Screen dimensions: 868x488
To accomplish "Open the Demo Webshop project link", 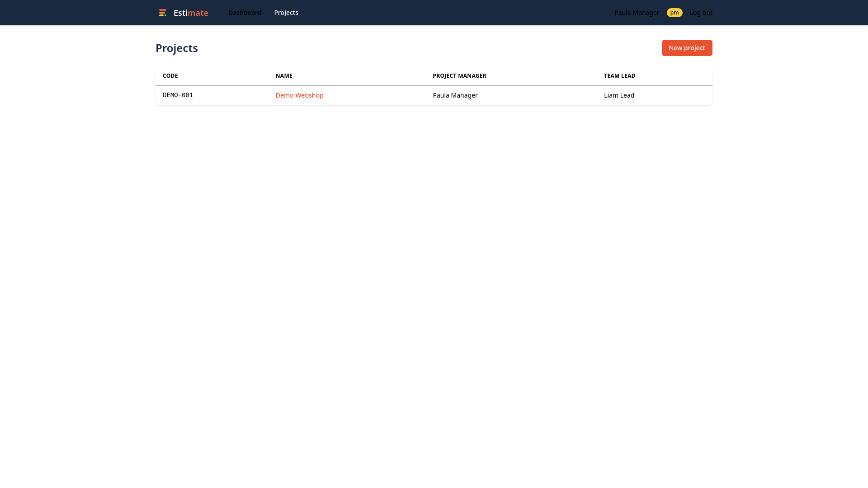I will point(299,95).
